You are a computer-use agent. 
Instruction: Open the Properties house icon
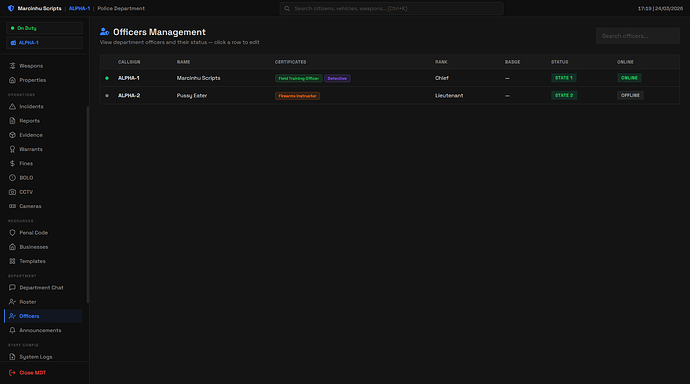pos(12,80)
